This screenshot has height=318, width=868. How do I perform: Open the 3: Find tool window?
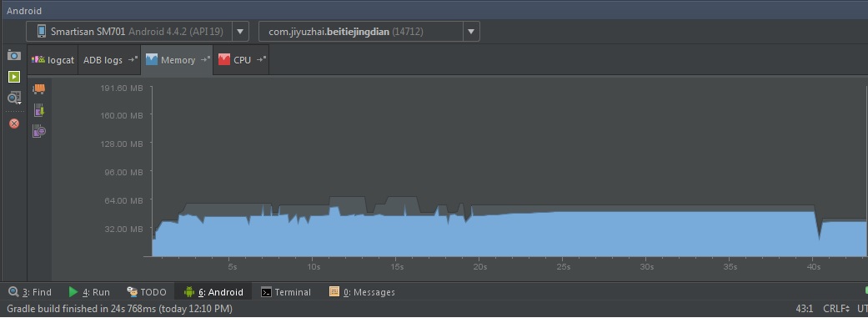point(30,292)
